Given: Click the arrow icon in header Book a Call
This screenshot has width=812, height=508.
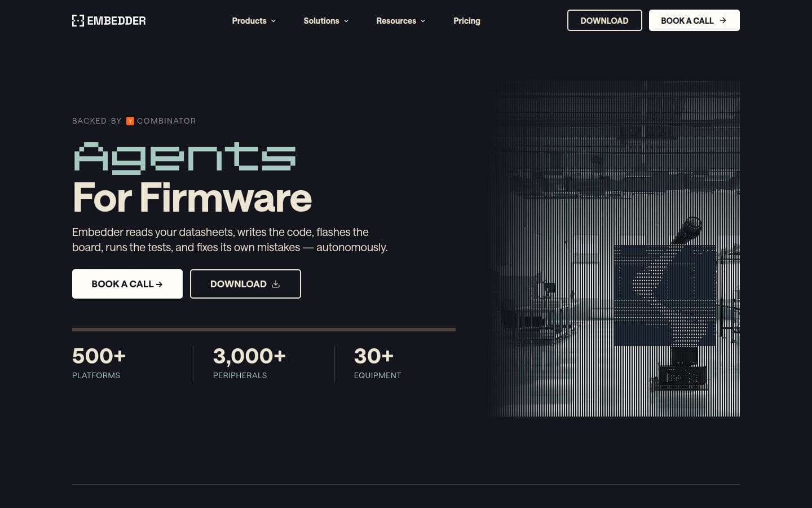Looking at the screenshot, I should 723,20.
